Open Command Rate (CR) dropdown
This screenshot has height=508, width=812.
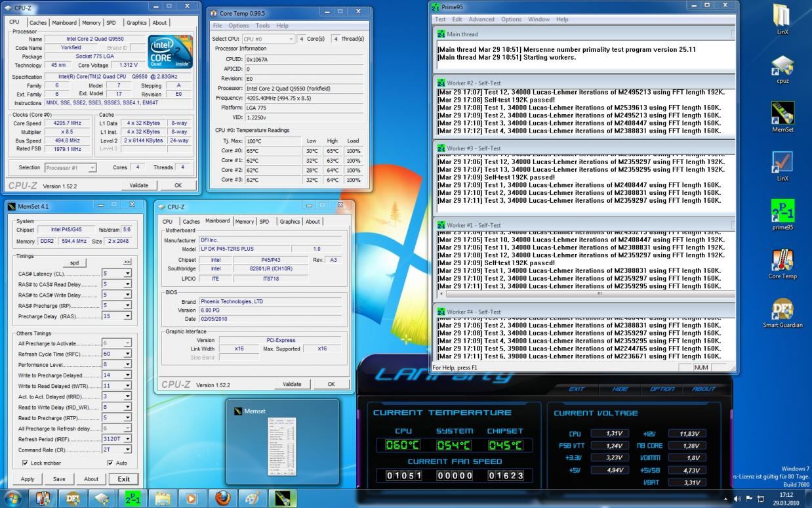pyautogui.click(x=127, y=450)
